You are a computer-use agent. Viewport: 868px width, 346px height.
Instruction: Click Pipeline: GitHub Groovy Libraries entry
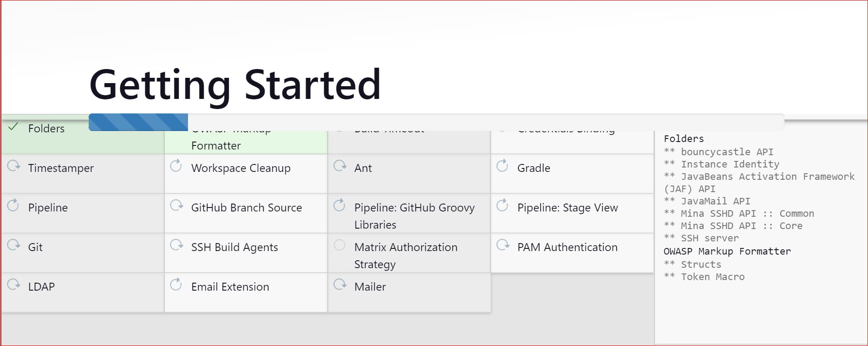[415, 215]
